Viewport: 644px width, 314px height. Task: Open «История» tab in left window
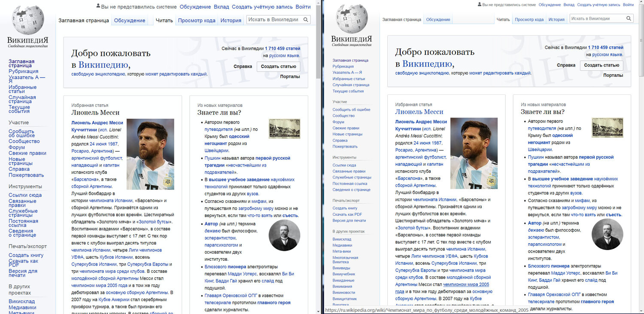pyautogui.click(x=231, y=20)
